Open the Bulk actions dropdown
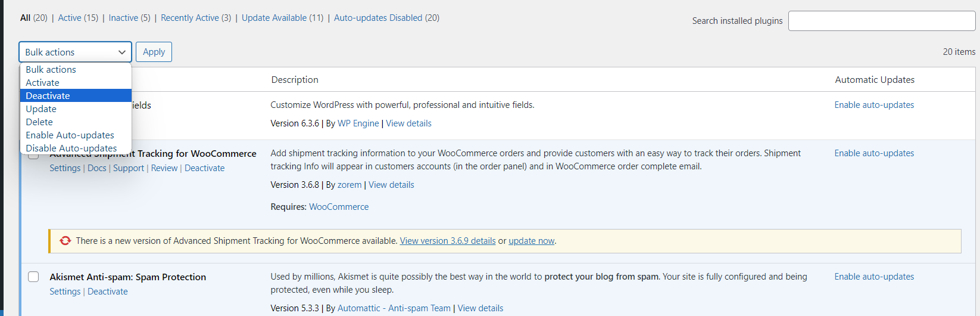980x316 pixels. point(75,52)
